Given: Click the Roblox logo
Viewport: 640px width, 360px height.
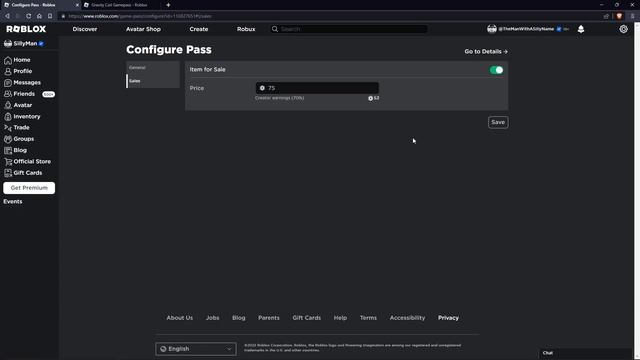Looking at the screenshot, I should coord(26,29).
